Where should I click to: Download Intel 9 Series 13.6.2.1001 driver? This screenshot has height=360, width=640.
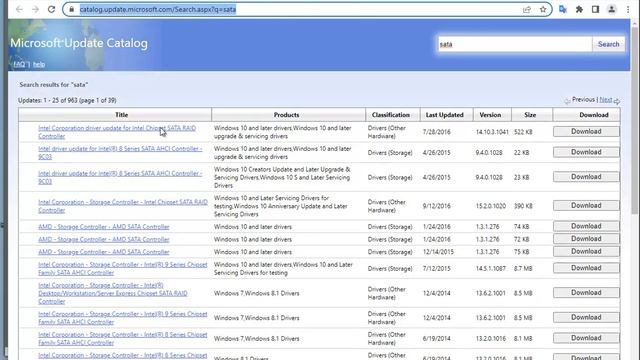(586, 317)
